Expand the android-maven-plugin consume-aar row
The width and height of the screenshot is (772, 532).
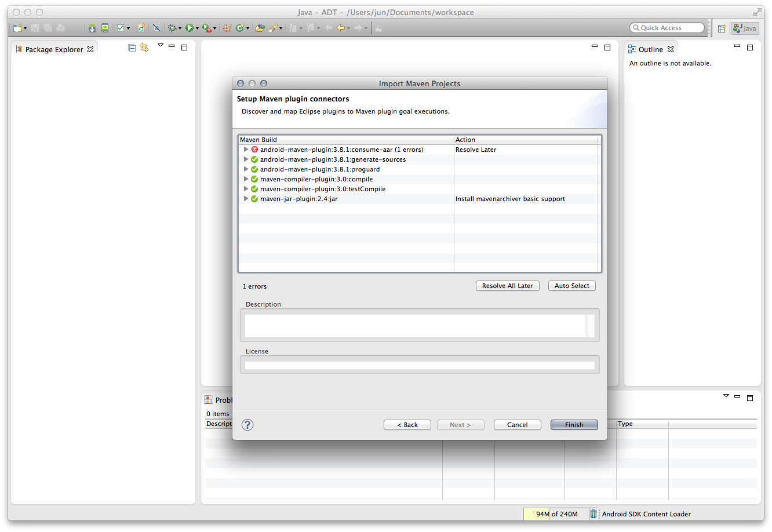pos(246,150)
